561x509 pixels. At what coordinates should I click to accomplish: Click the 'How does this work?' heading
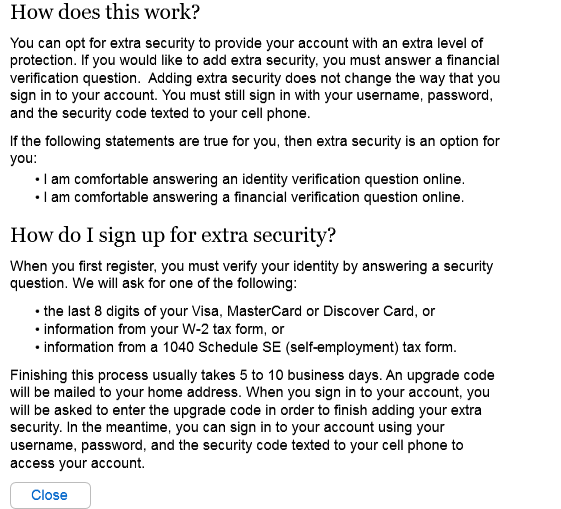[x=105, y=12]
